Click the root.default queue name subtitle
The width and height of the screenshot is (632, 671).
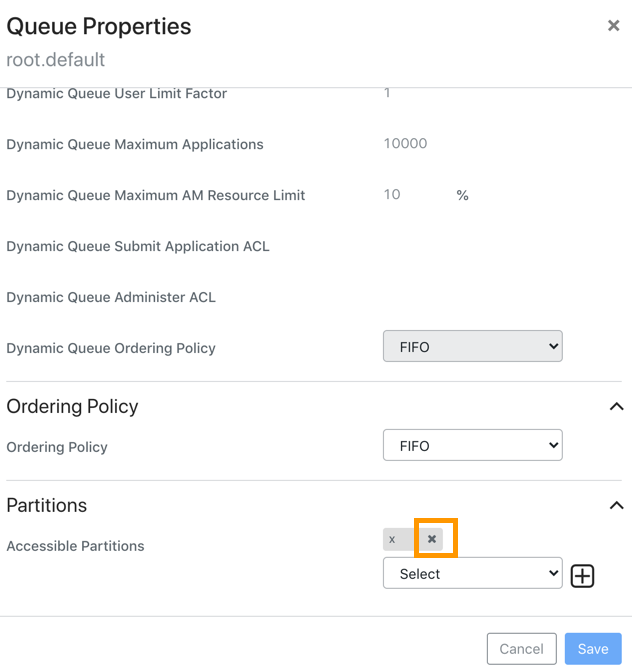point(56,60)
